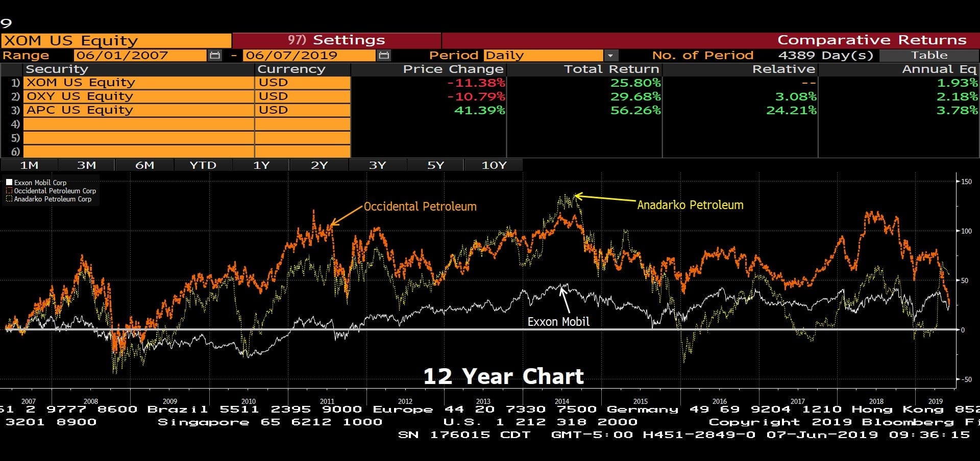Click the start date field 06/01/2007
Screen dimensions: 980x461
140,55
